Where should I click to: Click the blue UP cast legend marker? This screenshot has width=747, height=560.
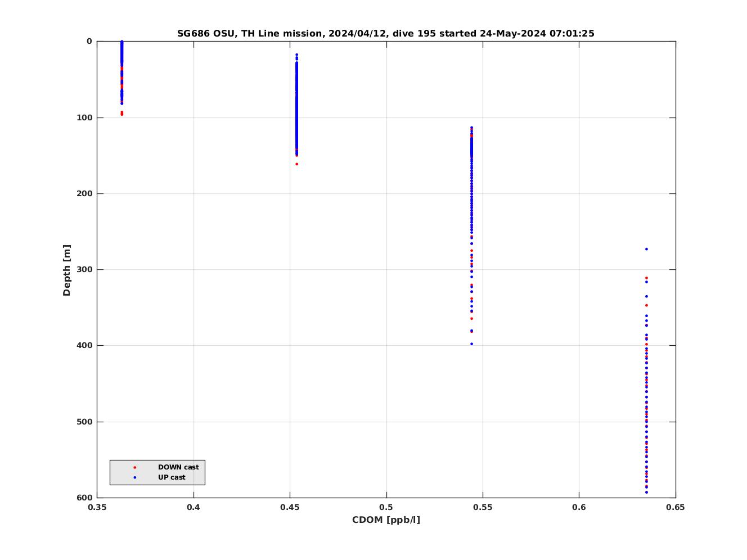[134, 477]
